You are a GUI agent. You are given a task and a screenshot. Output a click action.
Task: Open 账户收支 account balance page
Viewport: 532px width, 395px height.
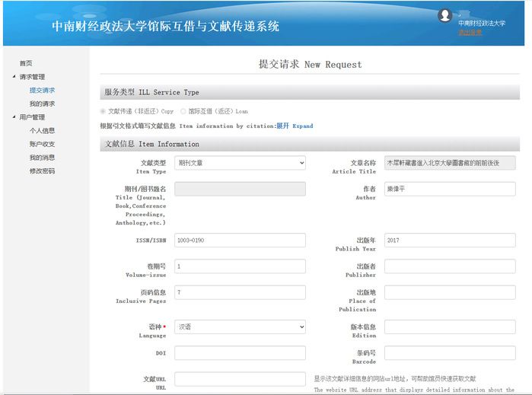42,144
